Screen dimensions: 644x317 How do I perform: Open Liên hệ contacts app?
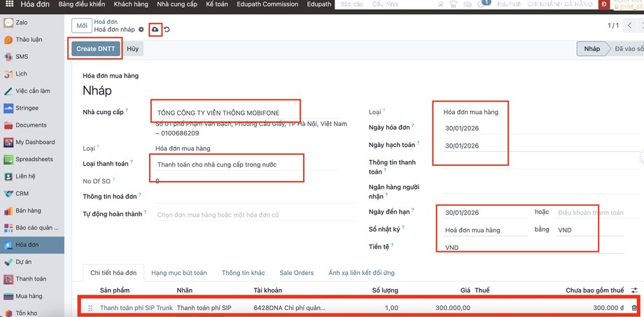tap(32, 176)
